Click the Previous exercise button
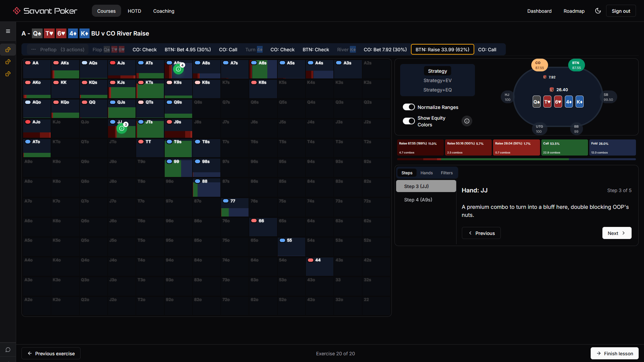 [51, 353]
